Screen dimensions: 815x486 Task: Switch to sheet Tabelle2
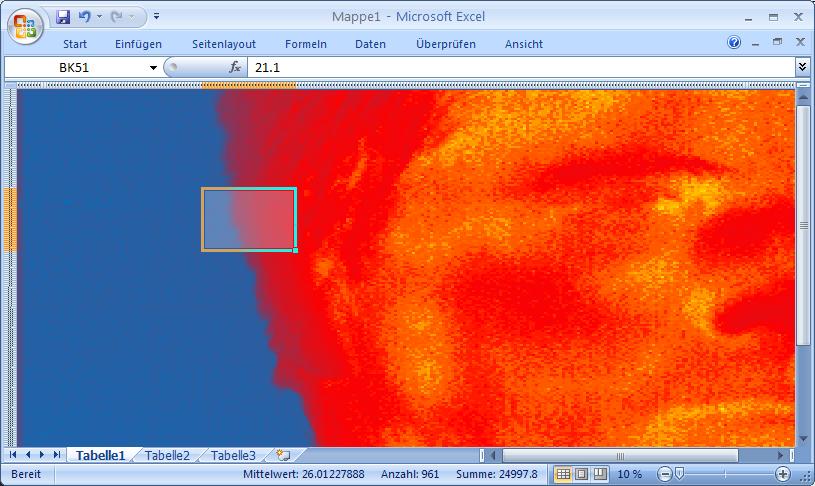click(x=167, y=455)
